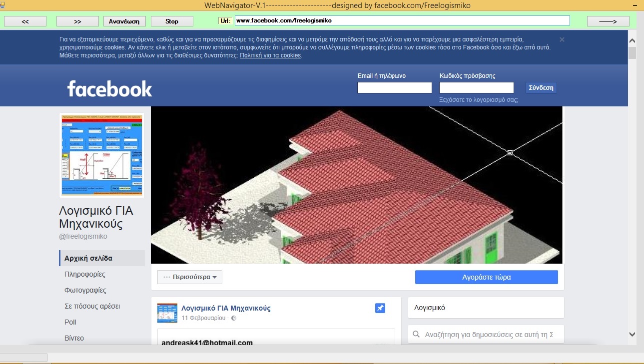The image size is (644, 364).
Task: Focus the Κωδικός πρόσβασης password field
Action: [x=477, y=88]
